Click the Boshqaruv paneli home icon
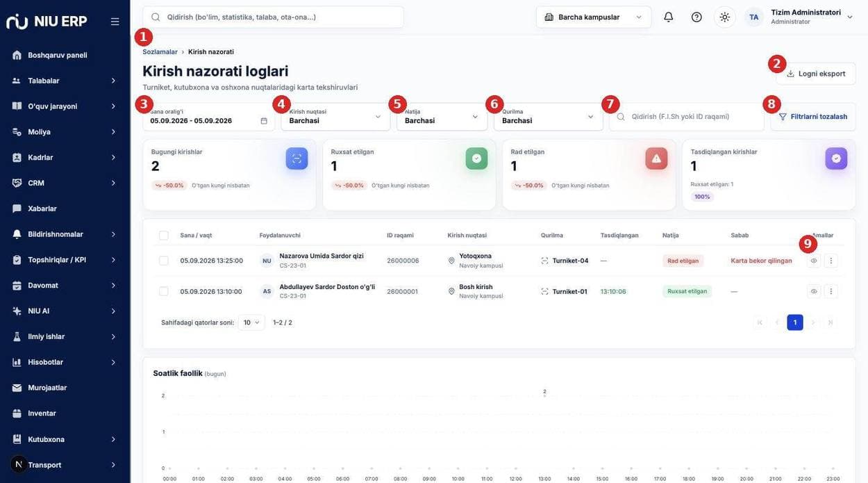868x483 pixels. point(17,55)
